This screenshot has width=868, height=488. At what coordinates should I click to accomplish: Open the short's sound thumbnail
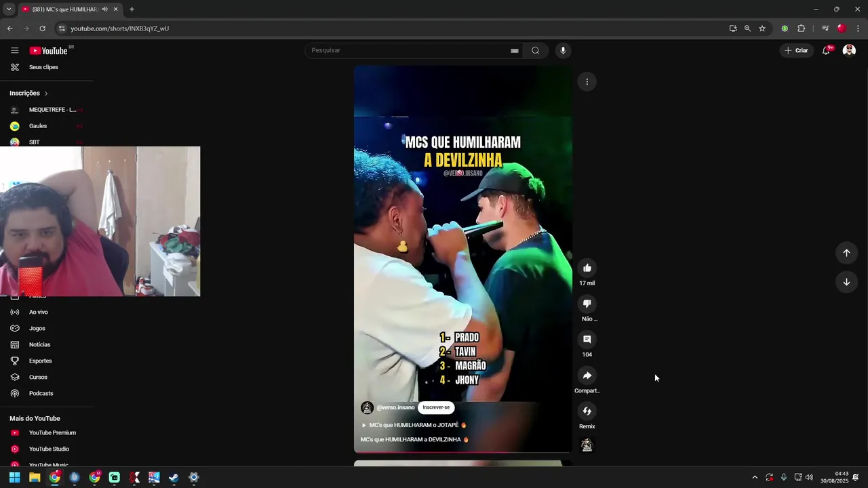587,445
